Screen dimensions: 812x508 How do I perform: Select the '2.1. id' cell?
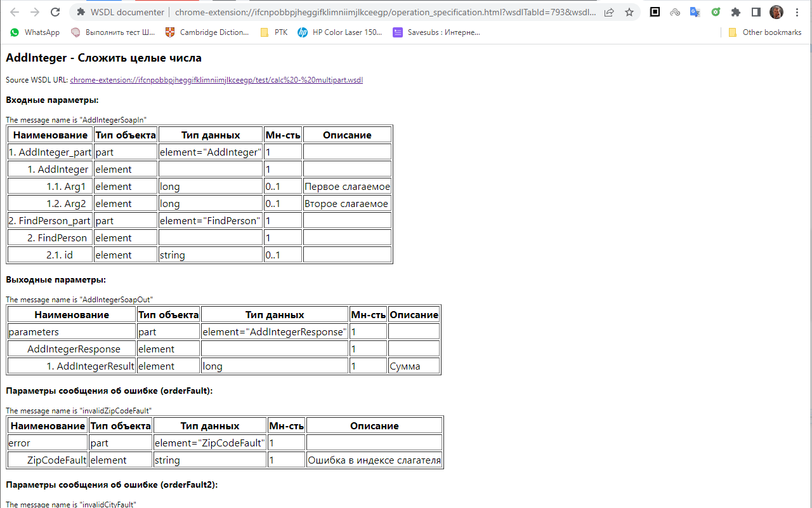tap(50, 255)
